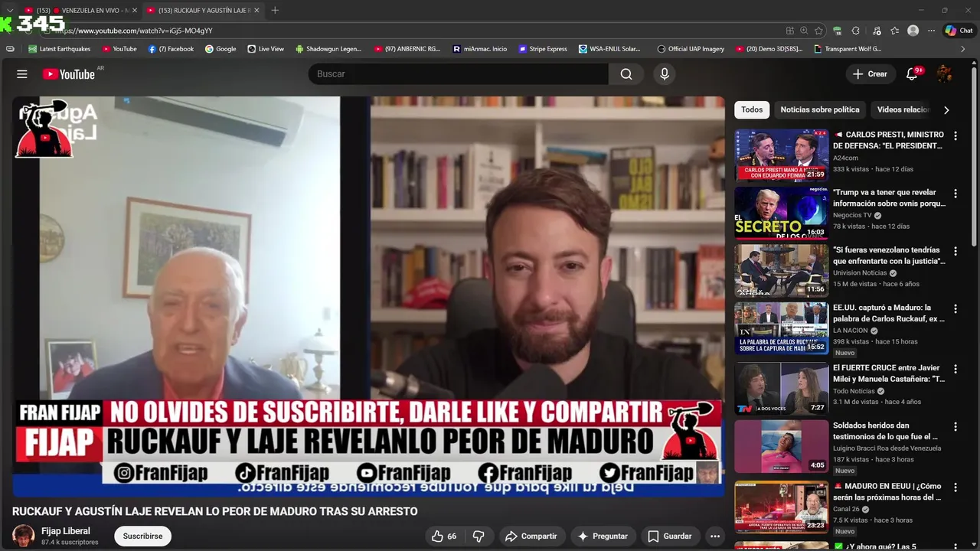Open the YouTube guide hamburger menu
Viewport: 980px width, 551px height.
point(22,74)
